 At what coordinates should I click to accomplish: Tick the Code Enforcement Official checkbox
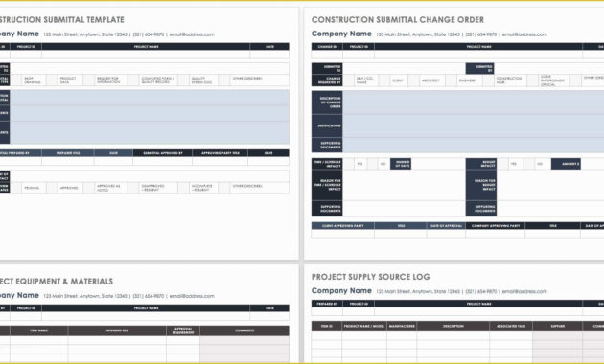(x=533, y=80)
